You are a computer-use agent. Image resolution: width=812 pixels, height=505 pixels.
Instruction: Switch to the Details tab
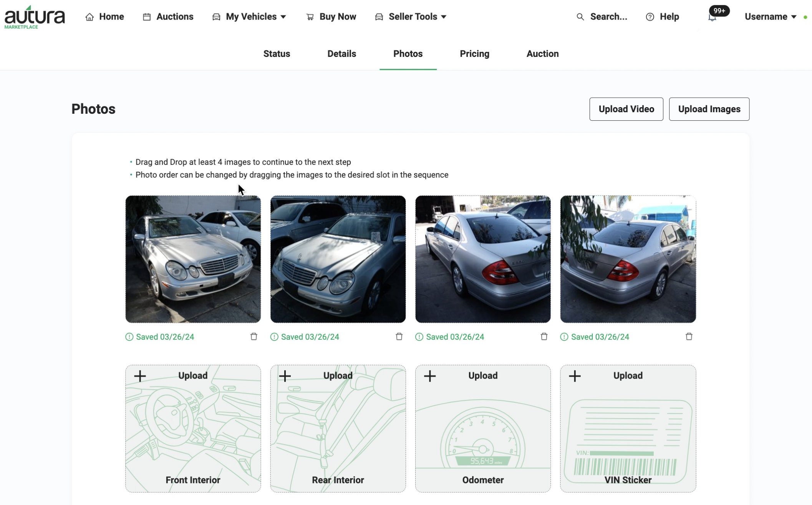click(x=341, y=54)
